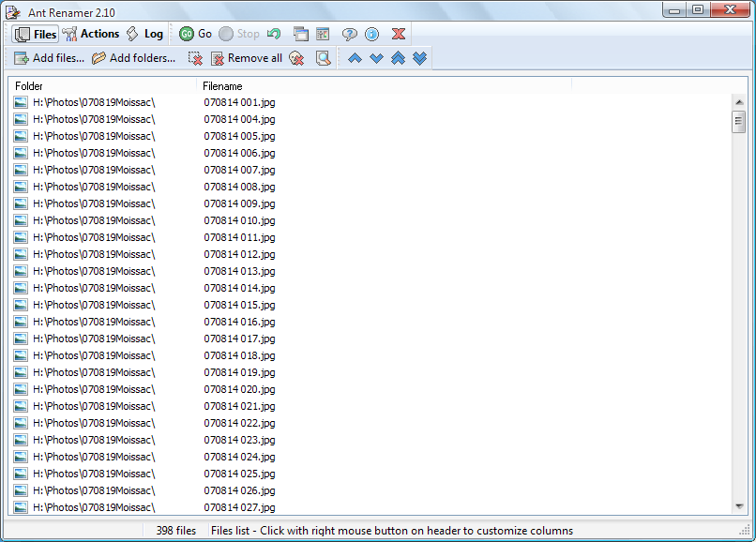
Task: Select file 070814 008.jpg
Action: point(239,187)
